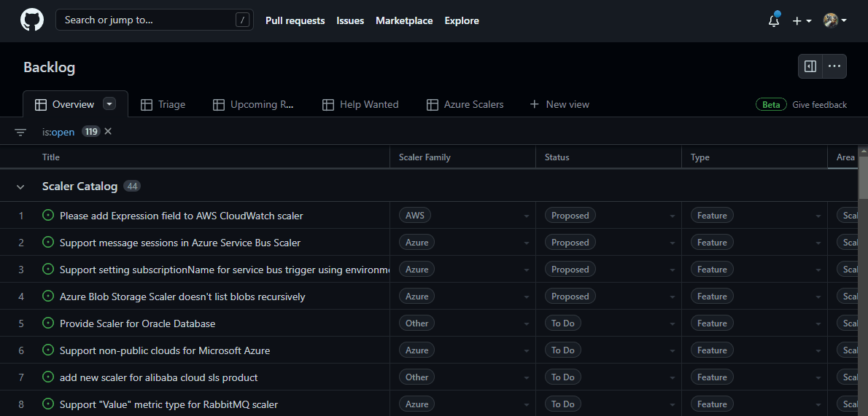The image size is (868, 416).
Task: Open Status dropdown for row 5 To Do
Action: click(672, 323)
